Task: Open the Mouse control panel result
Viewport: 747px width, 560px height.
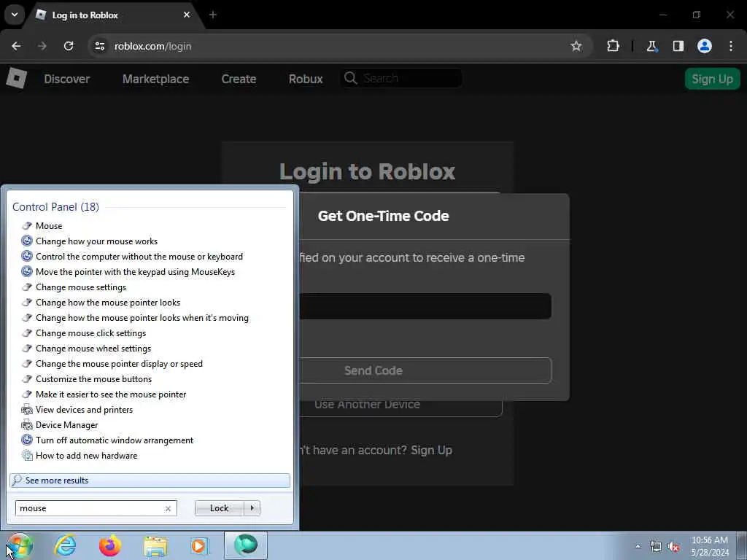Action: pyautogui.click(x=49, y=226)
